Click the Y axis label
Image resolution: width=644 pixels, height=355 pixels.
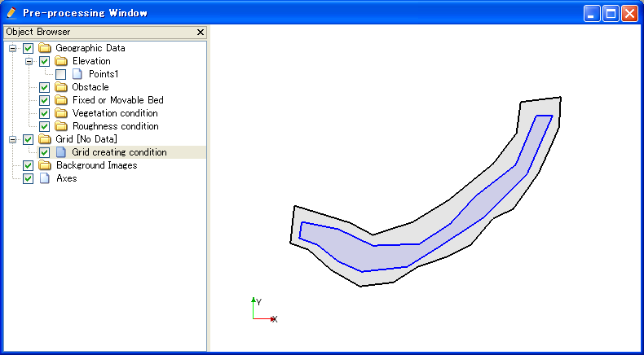pyautogui.click(x=258, y=302)
